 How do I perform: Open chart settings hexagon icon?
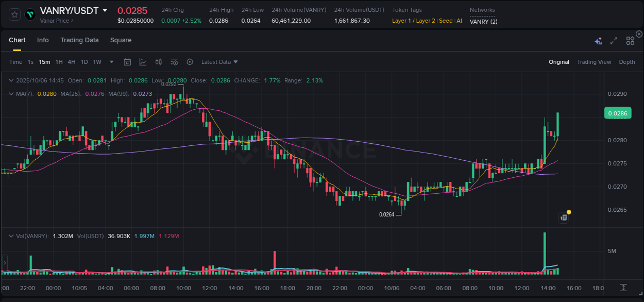click(x=190, y=62)
